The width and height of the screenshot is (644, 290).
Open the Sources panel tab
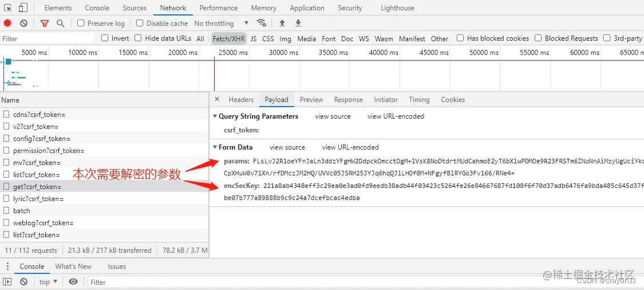pos(135,8)
